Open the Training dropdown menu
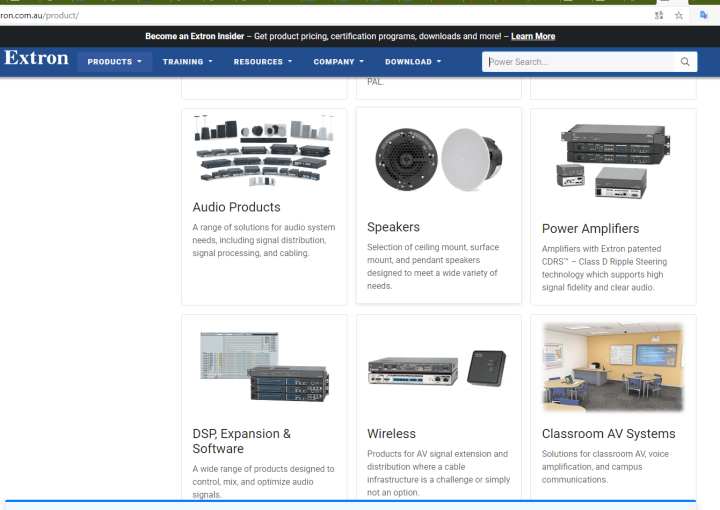 [187, 62]
